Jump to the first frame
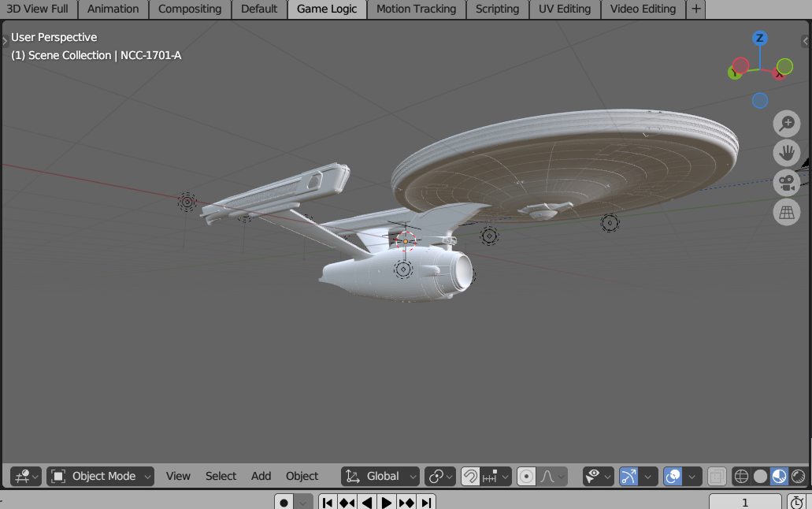The image size is (812, 509). coord(328,502)
